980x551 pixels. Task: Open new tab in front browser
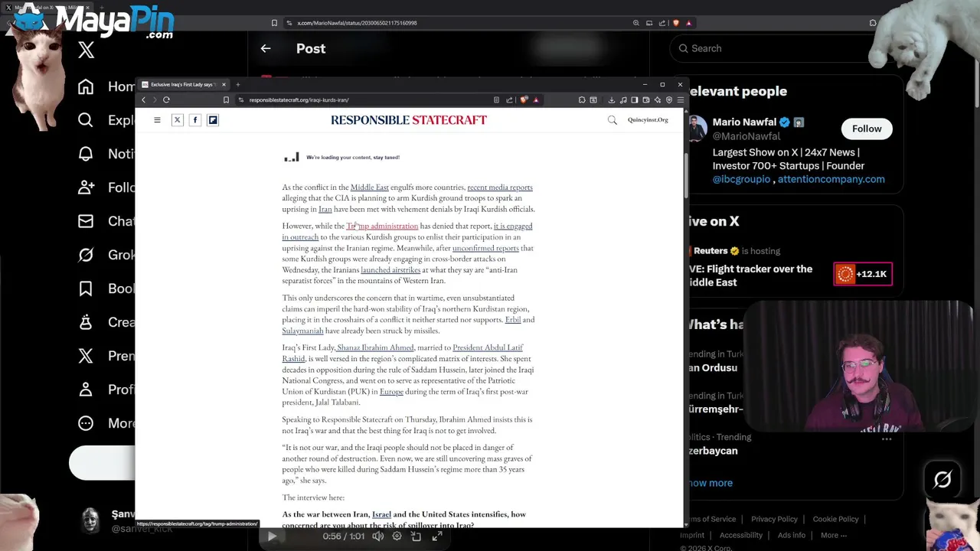[x=237, y=84]
